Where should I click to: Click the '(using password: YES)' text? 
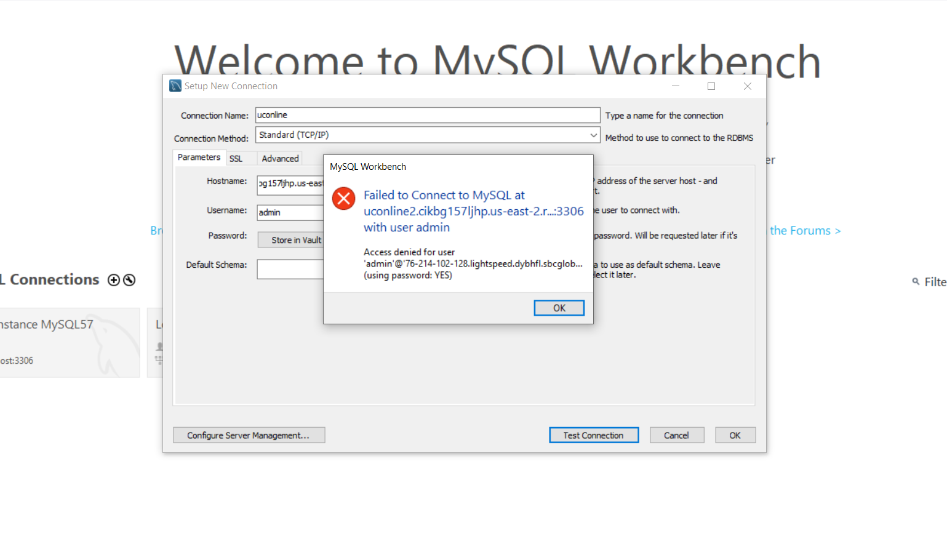pos(408,276)
